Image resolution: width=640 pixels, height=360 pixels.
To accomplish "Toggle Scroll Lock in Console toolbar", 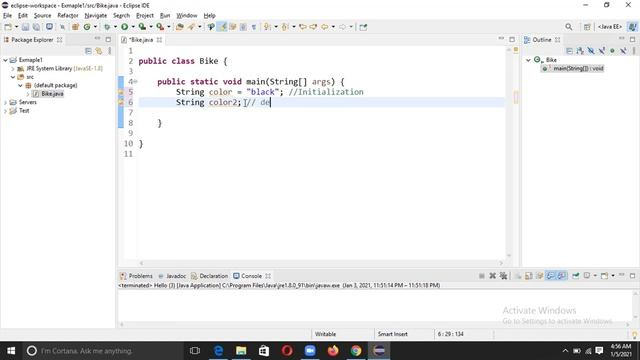I will coord(529,276).
